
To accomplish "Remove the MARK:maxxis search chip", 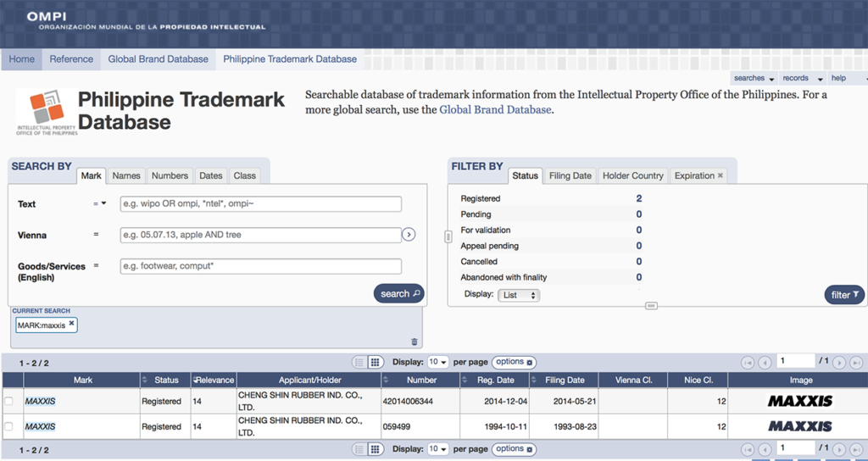I will [x=71, y=323].
